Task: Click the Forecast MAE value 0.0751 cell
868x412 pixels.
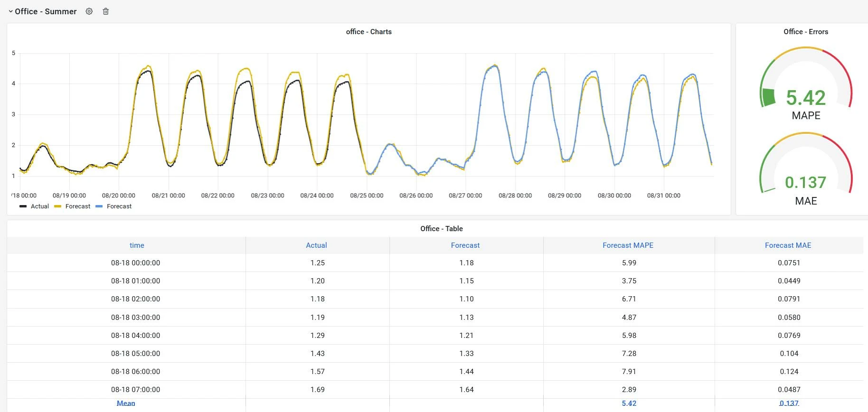Action: coord(789,263)
